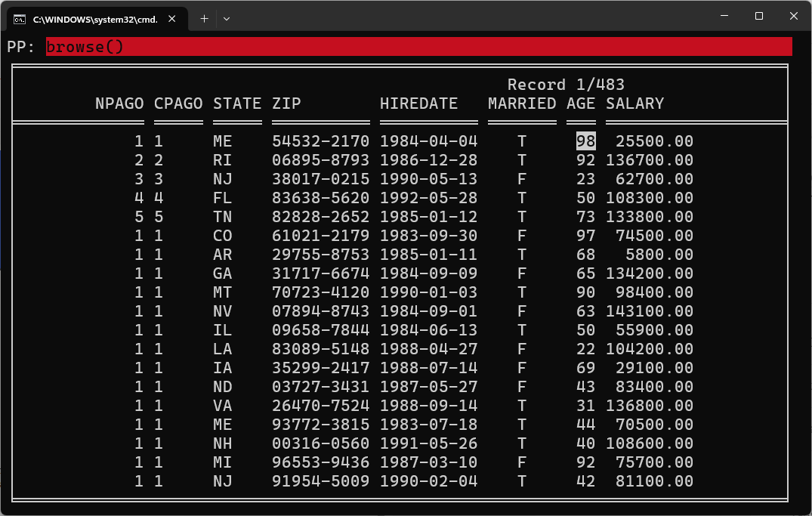Click state cell GA
Image resolution: width=812 pixels, height=516 pixels.
pos(222,273)
